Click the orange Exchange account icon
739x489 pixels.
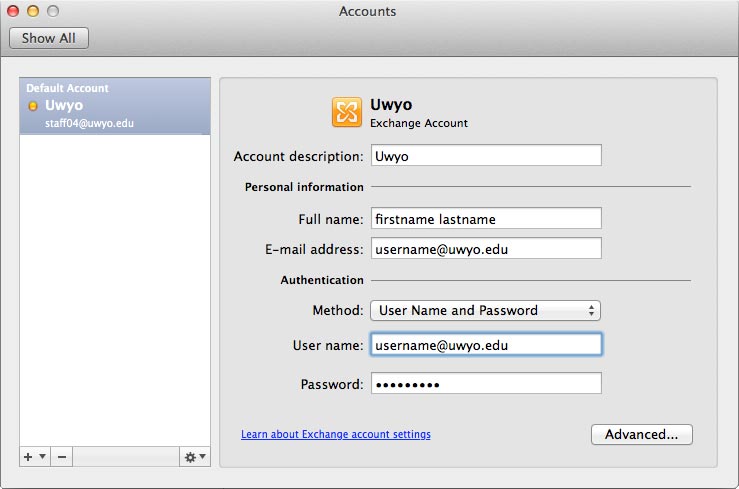point(347,112)
